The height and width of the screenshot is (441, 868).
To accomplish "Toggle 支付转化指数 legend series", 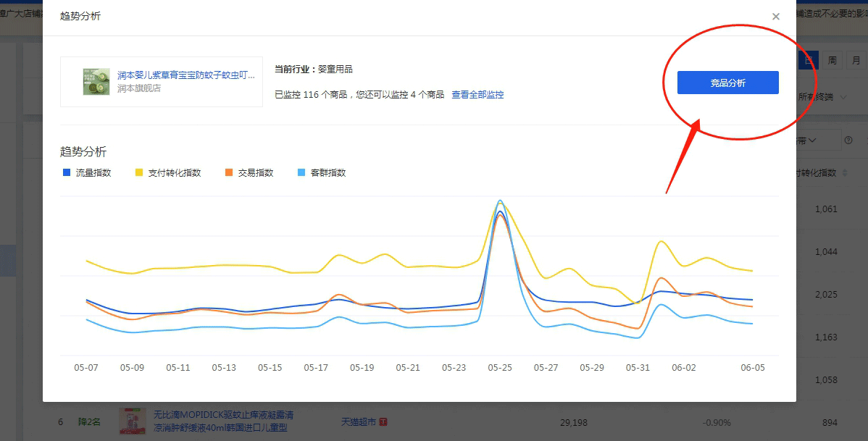I will [174, 173].
